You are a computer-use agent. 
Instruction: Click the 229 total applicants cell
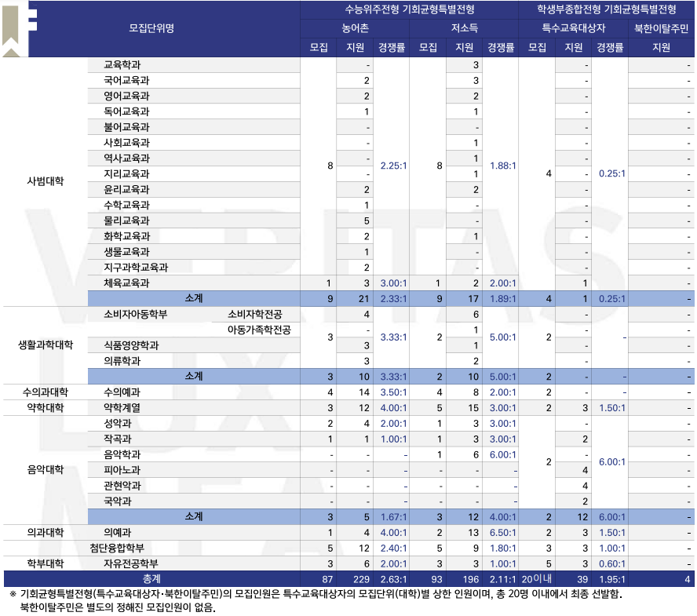click(361, 579)
